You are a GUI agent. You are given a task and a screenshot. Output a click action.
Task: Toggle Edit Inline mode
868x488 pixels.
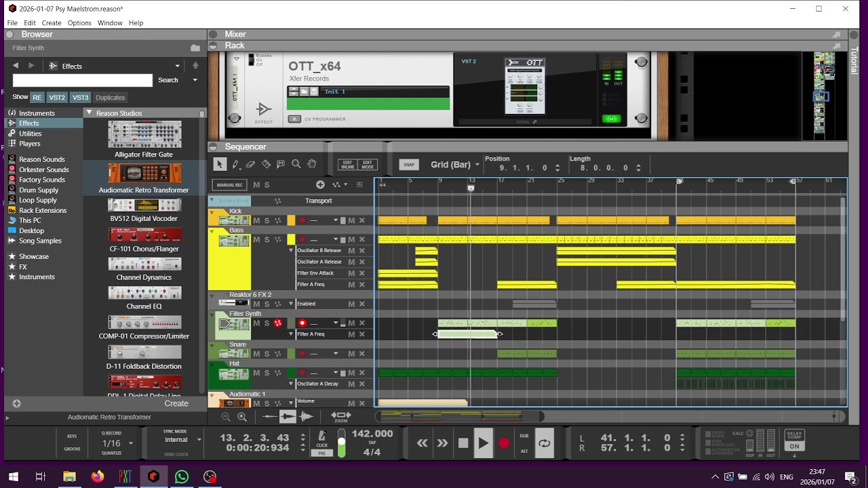(347, 165)
